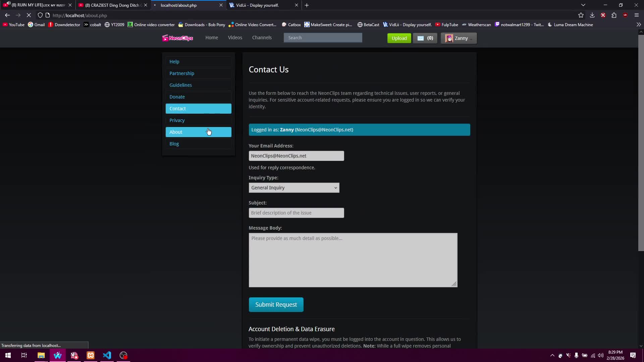Show more bookmarks overflow chevron
Image resolution: width=644 pixels, height=362 pixels.
638,25
